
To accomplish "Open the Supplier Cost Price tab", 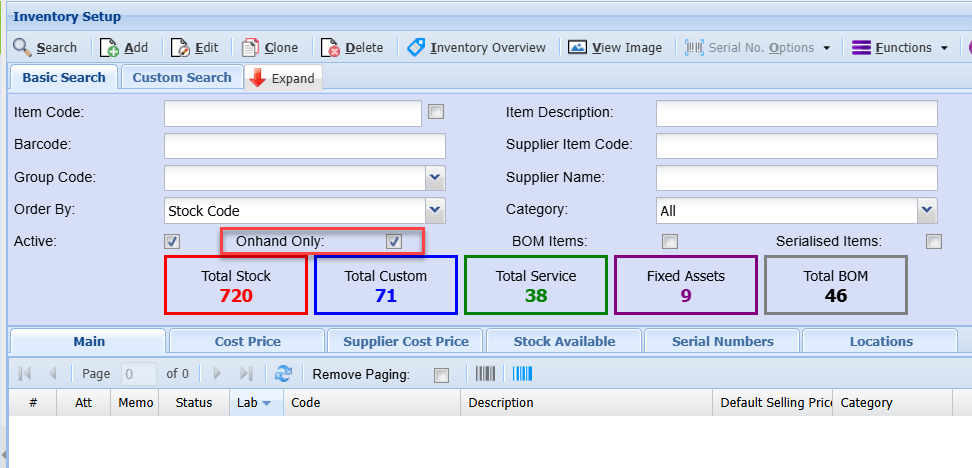I will point(405,341).
